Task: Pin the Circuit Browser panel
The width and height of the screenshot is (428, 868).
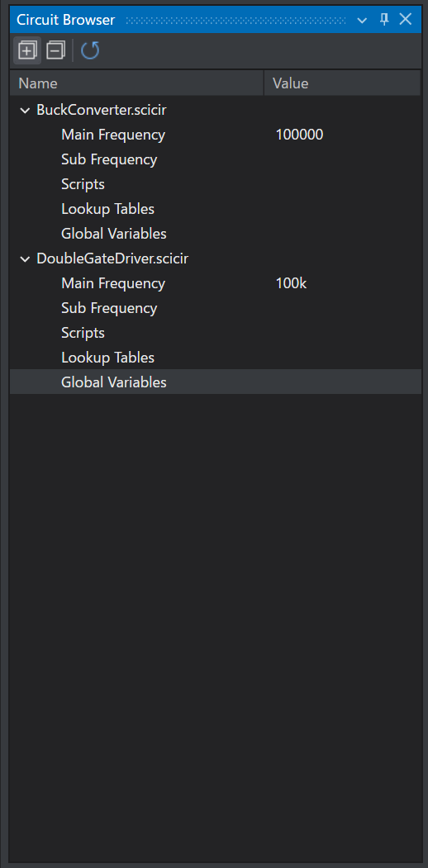Action: point(384,20)
